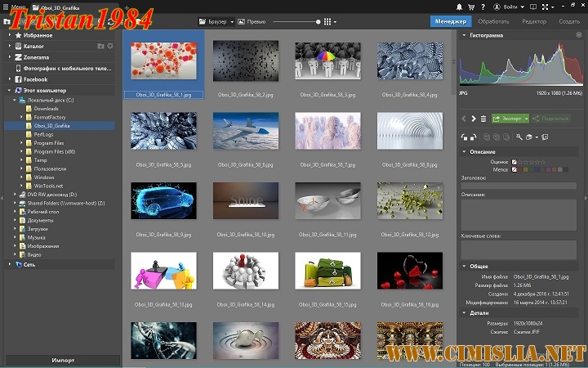Open Браузер view mode dropdown
588x368 pixels.
pyautogui.click(x=217, y=21)
